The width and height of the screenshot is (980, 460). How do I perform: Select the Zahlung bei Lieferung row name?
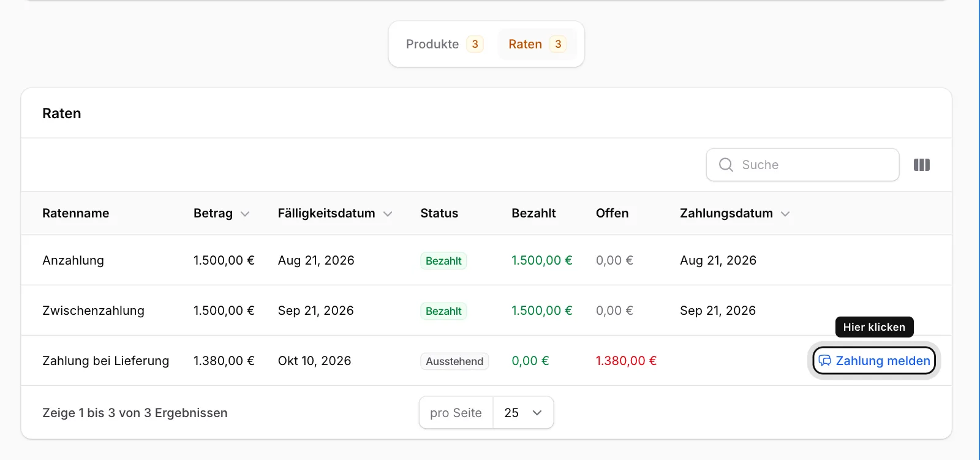(105, 361)
